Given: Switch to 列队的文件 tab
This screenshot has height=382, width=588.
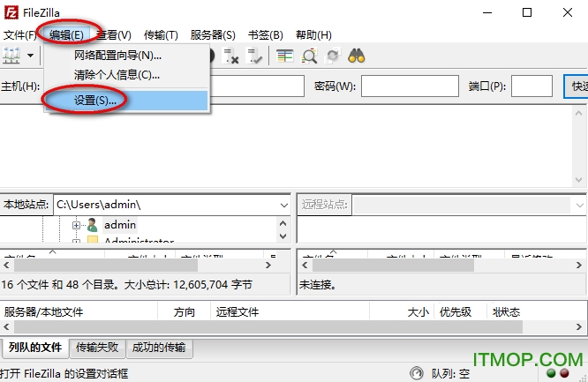Looking at the screenshot, I should (x=35, y=348).
